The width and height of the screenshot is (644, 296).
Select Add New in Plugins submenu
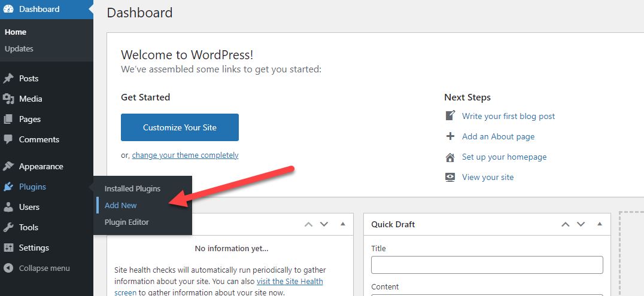coord(121,205)
